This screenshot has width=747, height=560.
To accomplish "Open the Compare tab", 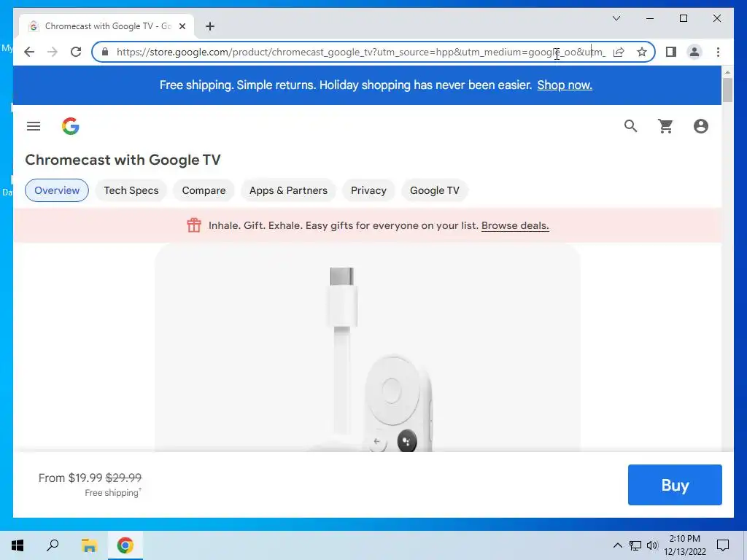I will tap(204, 190).
